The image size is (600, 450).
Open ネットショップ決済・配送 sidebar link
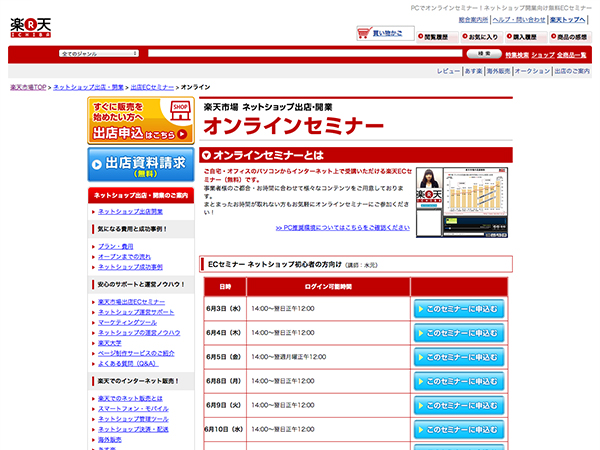click(x=133, y=430)
